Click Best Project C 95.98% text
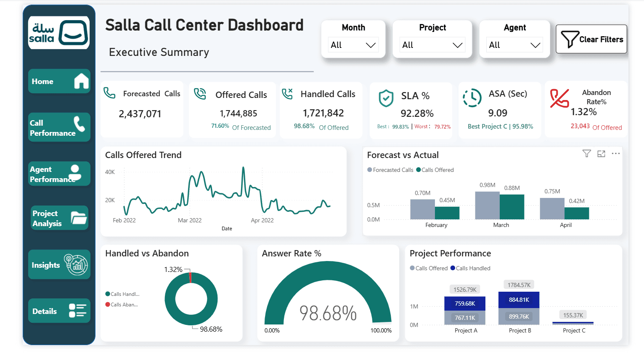The height and width of the screenshot is (356, 644). click(500, 127)
